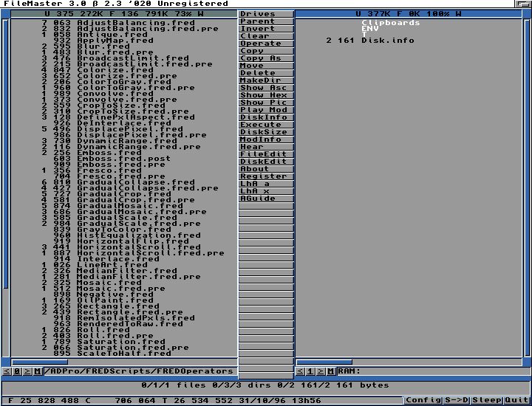This screenshot has width=532, height=406.
Task: Select LineArt.fred file
Action: 112,265
